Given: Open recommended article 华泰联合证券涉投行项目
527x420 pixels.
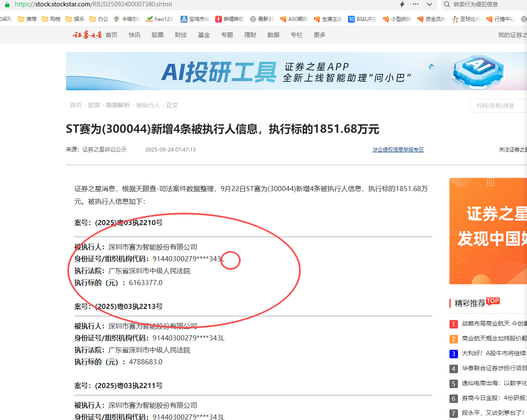Looking at the screenshot, I should pos(494,369).
